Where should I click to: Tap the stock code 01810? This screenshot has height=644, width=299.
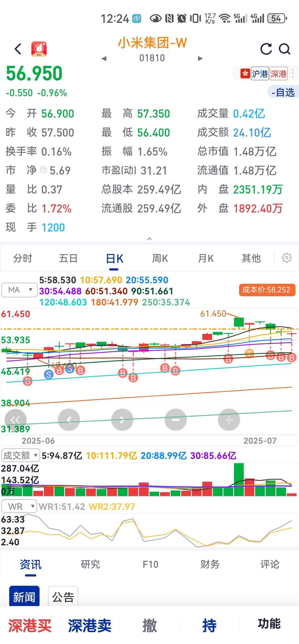pyautogui.click(x=152, y=58)
